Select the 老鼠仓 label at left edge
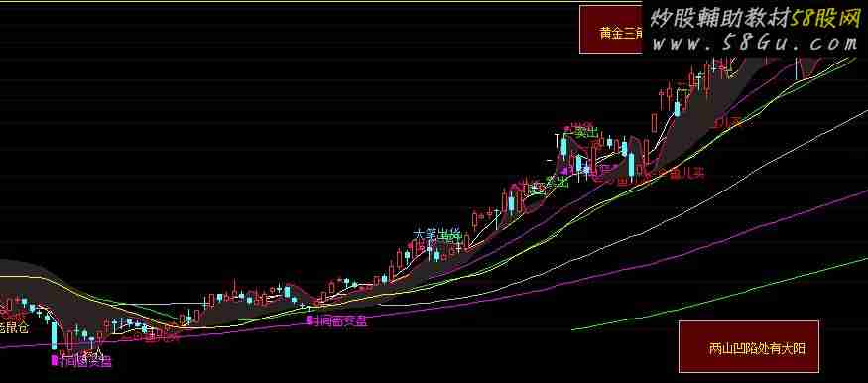This screenshot has width=868, height=383. tap(13, 327)
